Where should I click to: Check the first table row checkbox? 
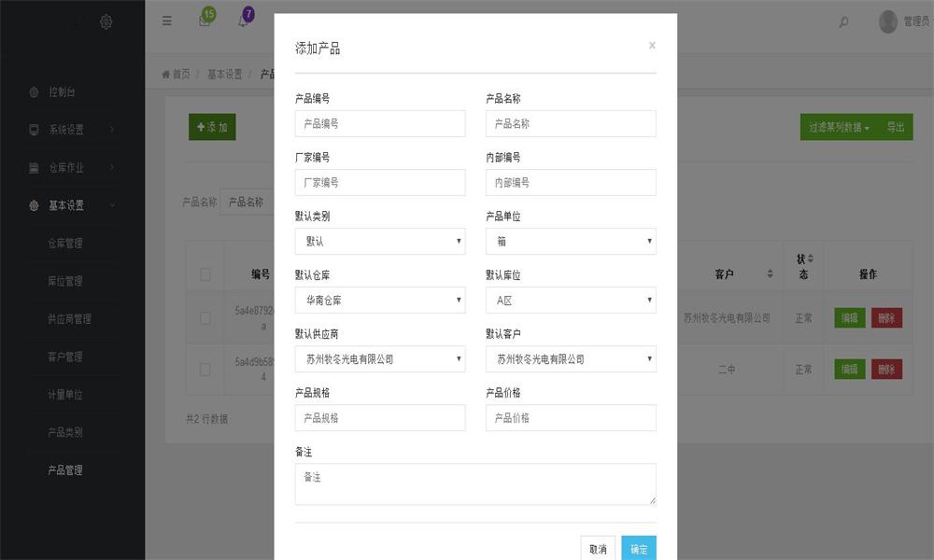[205, 318]
